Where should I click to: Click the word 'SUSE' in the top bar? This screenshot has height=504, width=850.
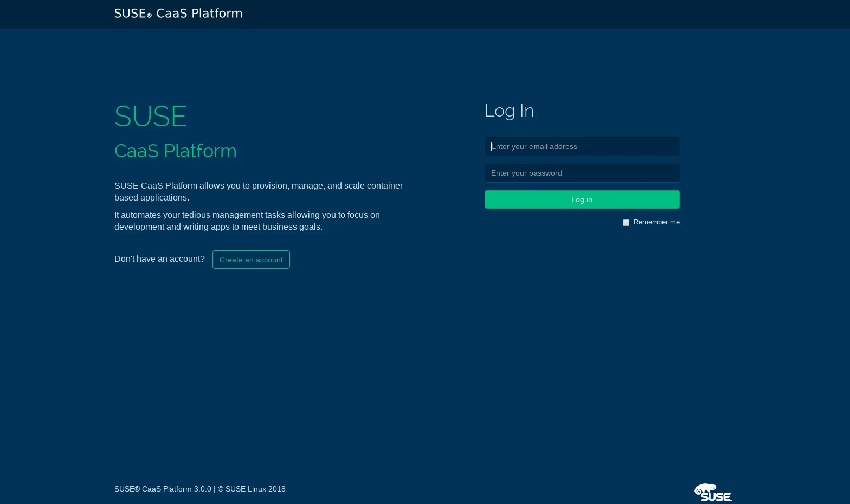point(130,14)
